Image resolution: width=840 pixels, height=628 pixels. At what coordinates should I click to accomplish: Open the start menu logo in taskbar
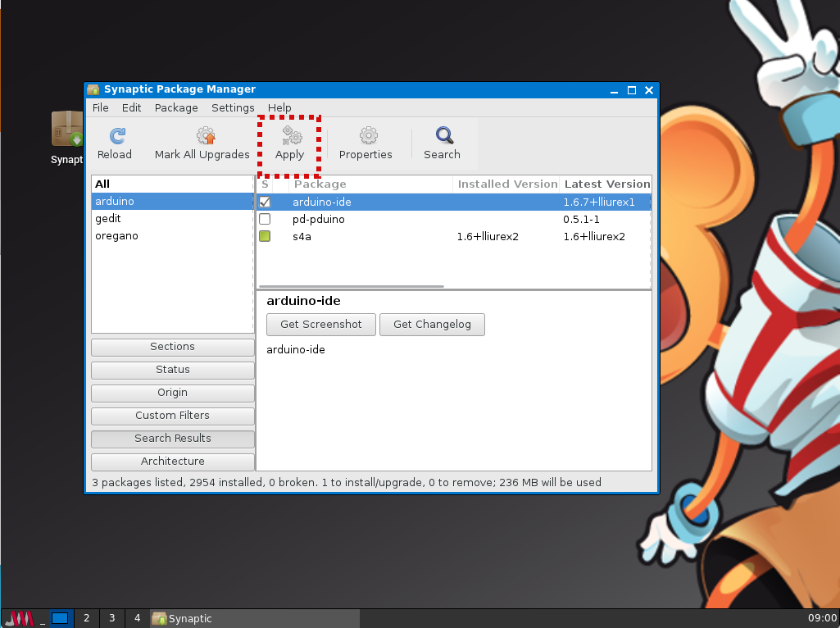click(x=18, y=618)
